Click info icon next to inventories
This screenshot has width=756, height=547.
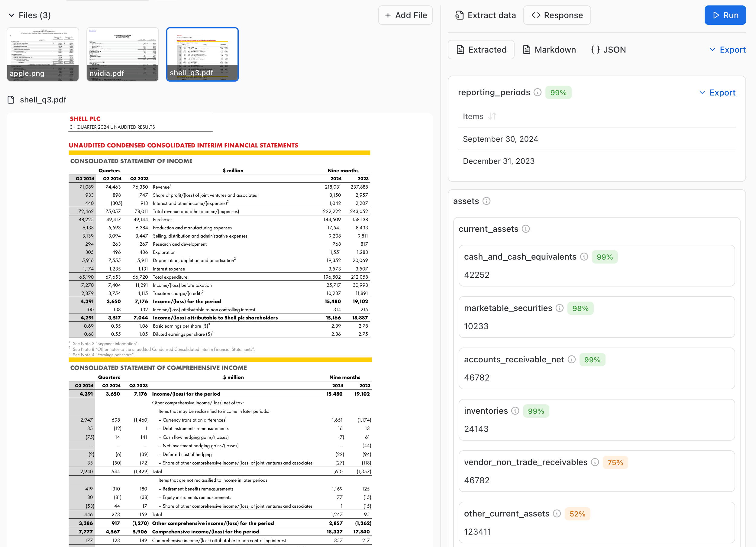[515, 411]
